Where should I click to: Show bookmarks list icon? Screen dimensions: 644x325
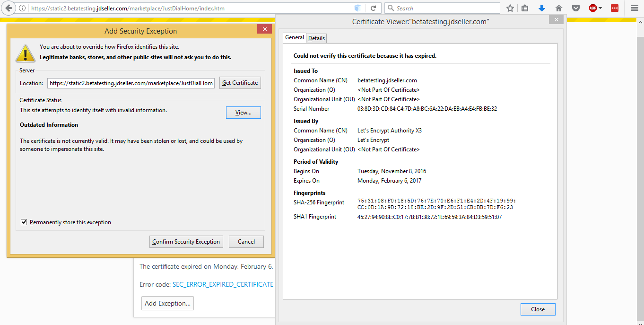525,8
